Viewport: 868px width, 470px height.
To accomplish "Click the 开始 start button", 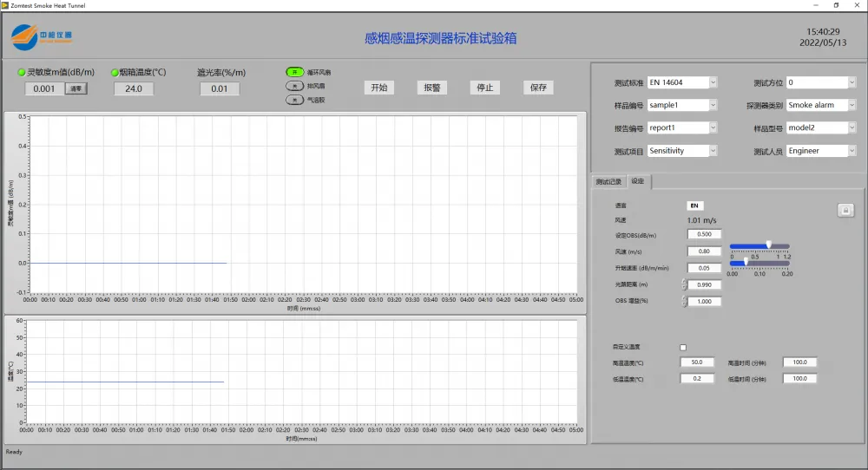I will tap(379, 88).
